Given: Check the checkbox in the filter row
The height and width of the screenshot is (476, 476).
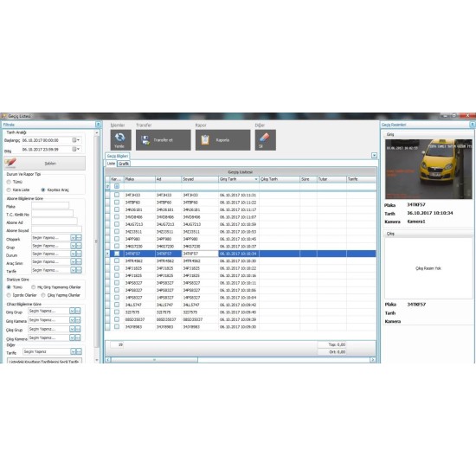Looking at the screenshot, I should click(117, 186).
